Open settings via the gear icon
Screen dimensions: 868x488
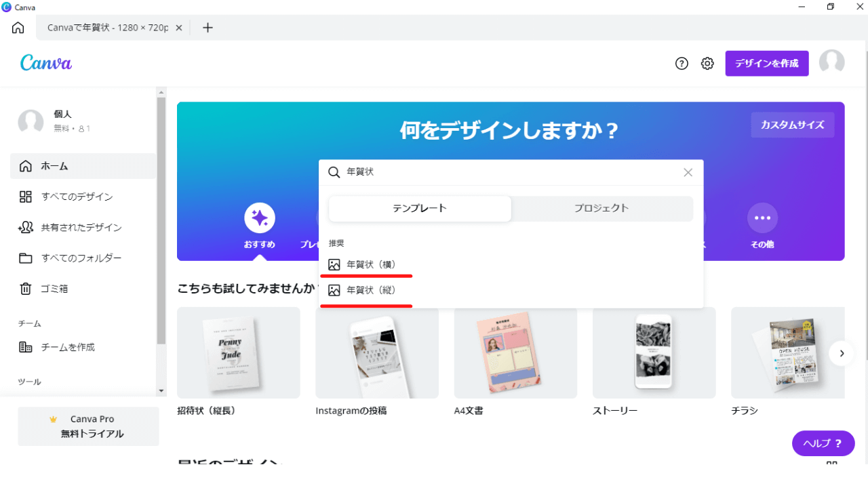pos(707,64)
